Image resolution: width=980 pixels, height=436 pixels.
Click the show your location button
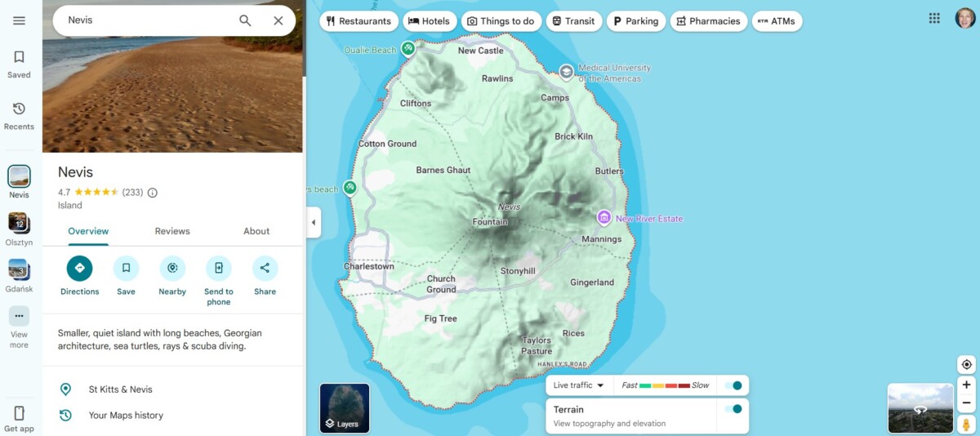(x=966, y=365)
